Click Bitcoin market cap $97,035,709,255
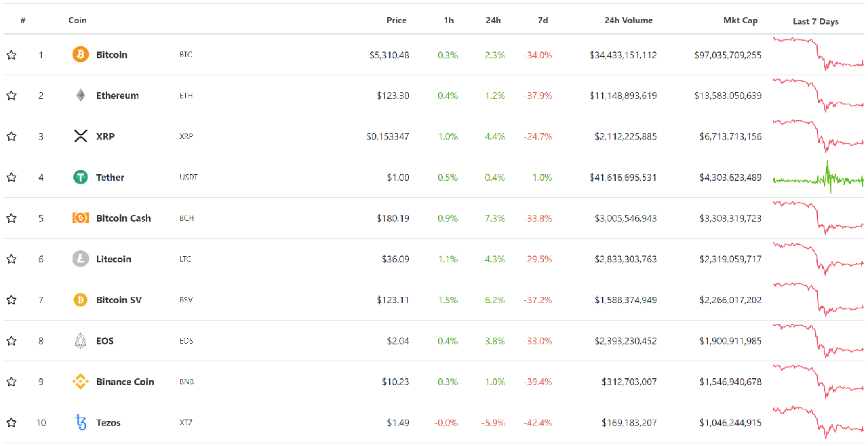 728,55
